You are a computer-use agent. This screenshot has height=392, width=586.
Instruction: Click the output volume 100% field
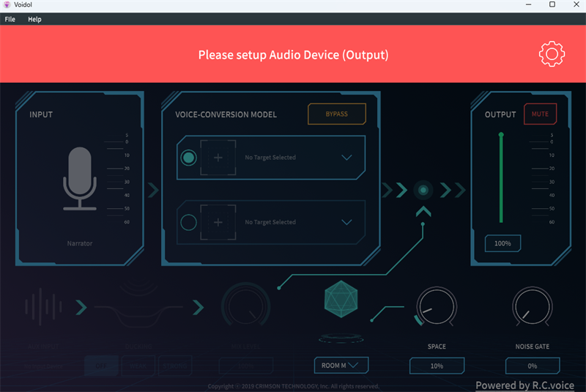point(502,243)
